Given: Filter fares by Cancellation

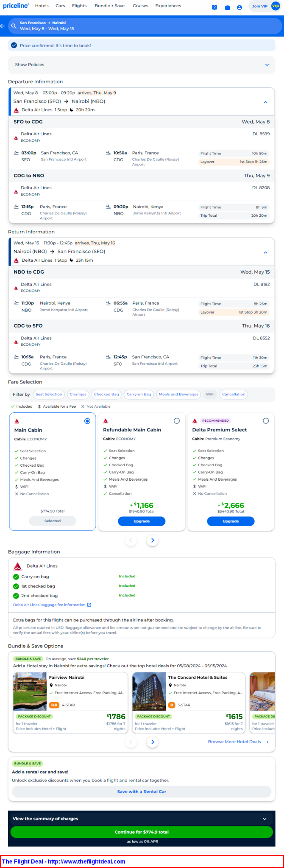Looking at the screenshot, I should pos(234,394).
